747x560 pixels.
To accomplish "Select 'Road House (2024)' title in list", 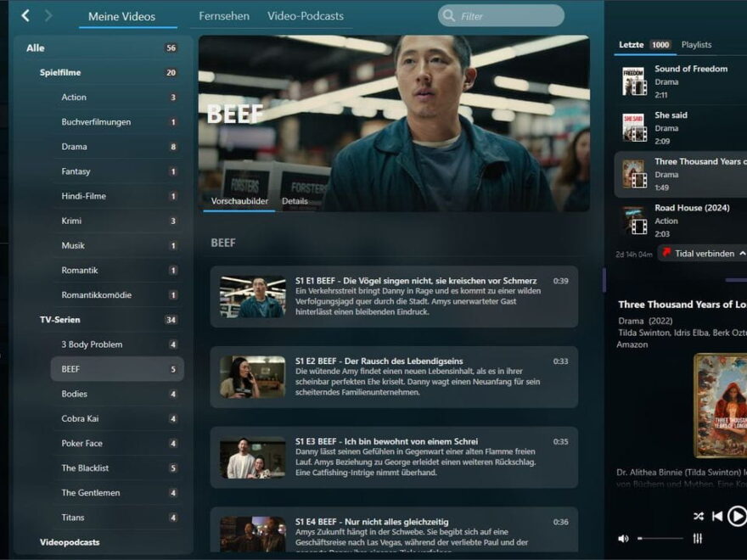I will (692, 208).
